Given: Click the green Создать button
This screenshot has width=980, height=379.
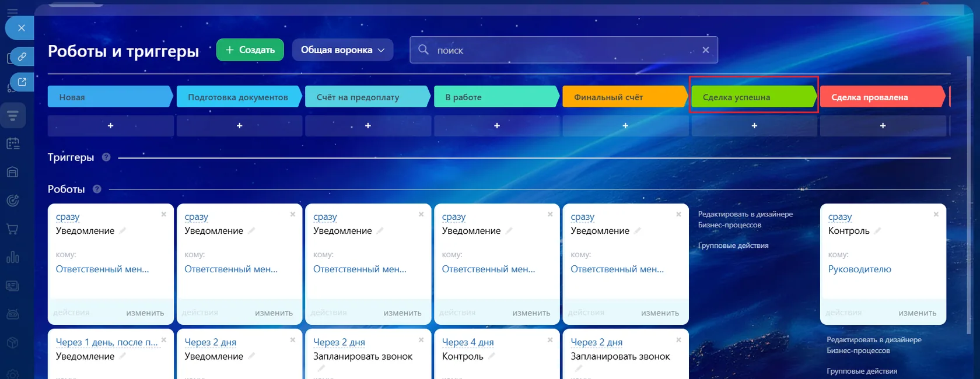Looking at the screenshot, I should coord(250,50).
